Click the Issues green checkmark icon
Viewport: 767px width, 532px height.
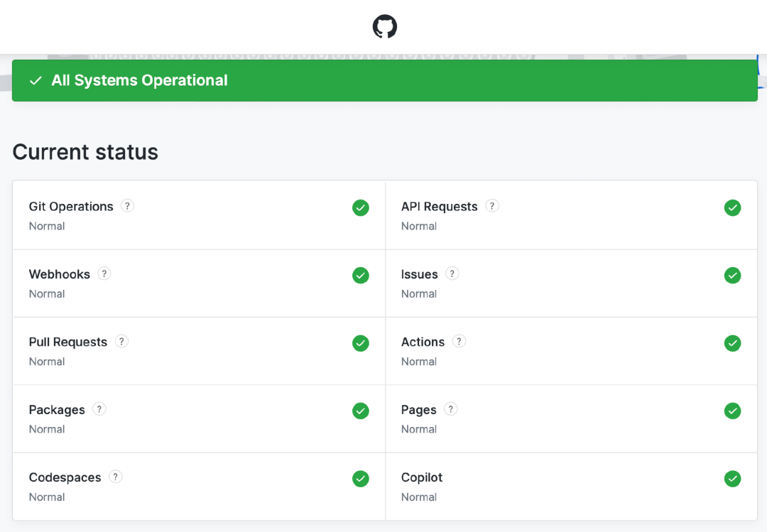click(x=732, y=276)
